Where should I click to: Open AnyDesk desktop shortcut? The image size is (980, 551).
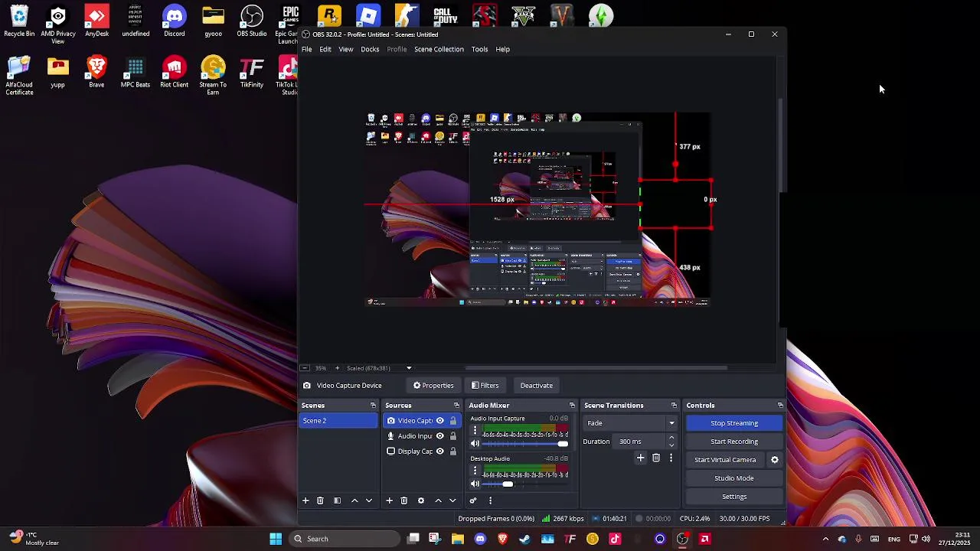click(x=96, y=21)
